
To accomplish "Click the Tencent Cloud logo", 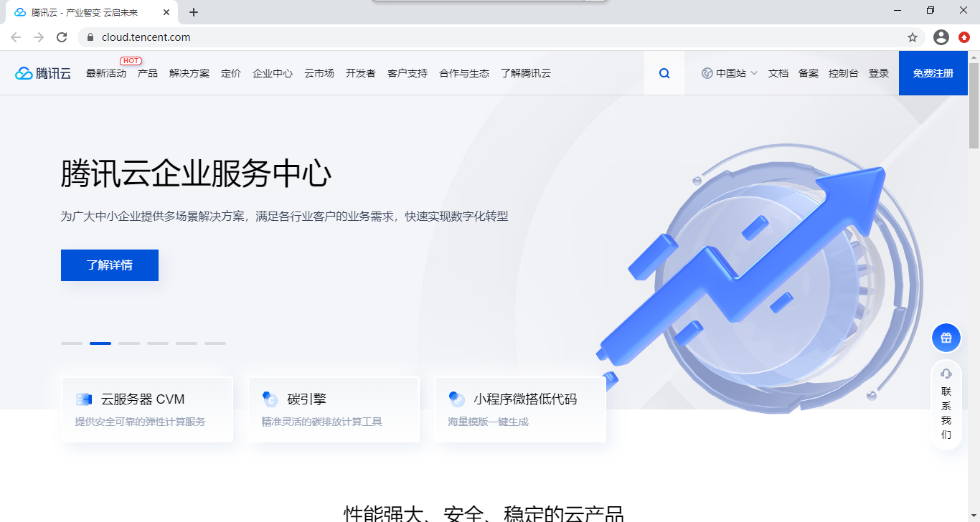I will [x=42, y=72].
